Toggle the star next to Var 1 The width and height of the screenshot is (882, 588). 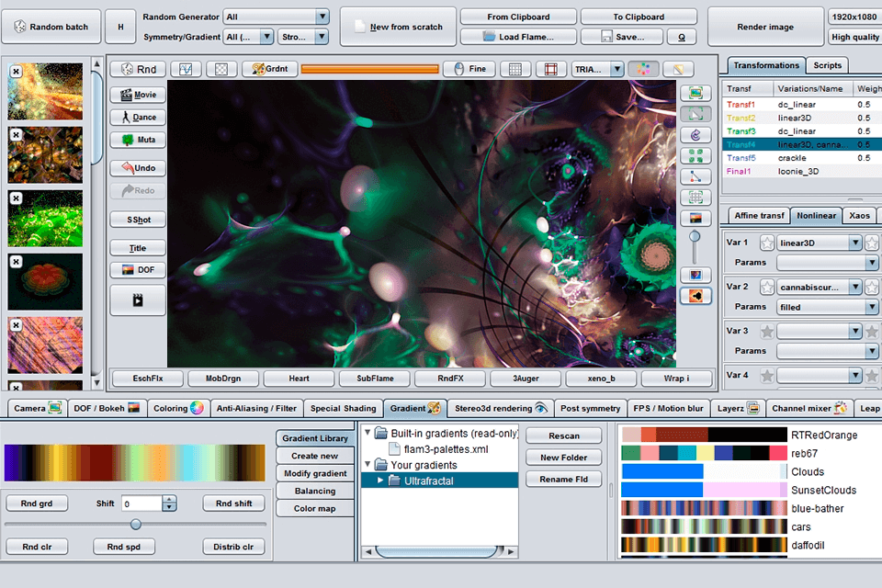766,243
